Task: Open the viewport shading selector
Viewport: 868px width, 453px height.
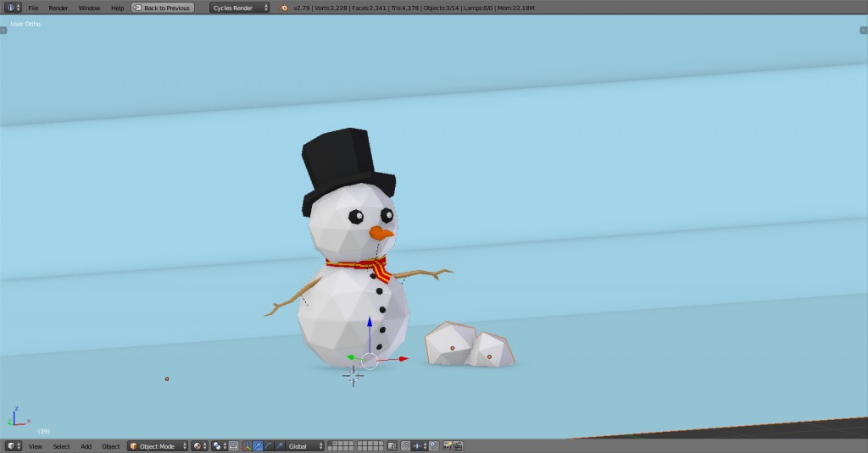Action: point(200,446)
